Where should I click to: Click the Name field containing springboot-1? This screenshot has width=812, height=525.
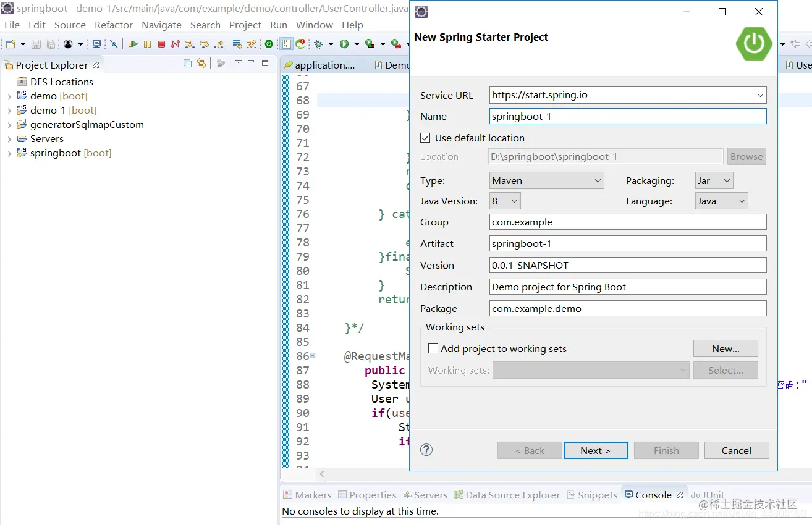click(x=628, y=116)
